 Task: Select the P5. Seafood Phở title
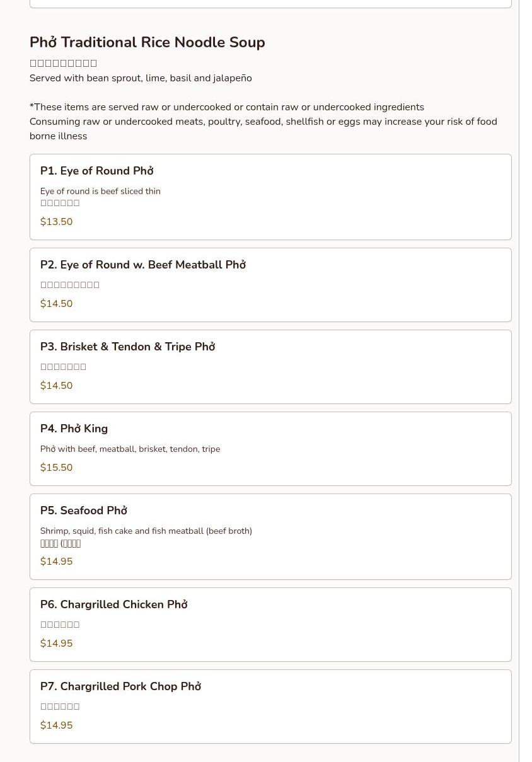pos(84,511)
